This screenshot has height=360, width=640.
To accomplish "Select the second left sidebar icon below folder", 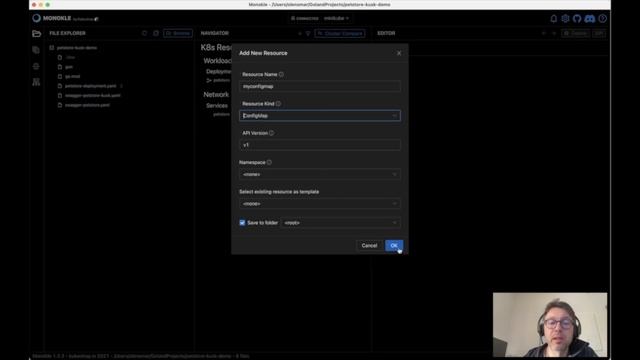I will 36,49.
